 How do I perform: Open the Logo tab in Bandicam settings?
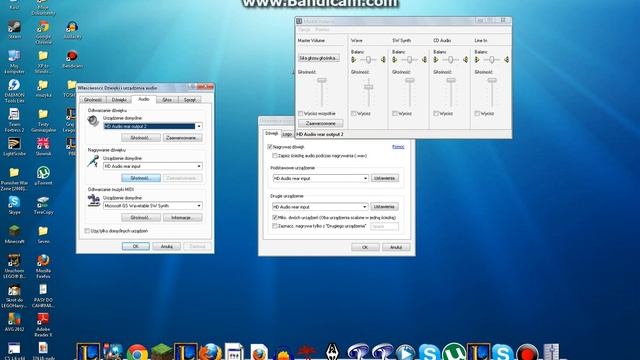point(287,134)
